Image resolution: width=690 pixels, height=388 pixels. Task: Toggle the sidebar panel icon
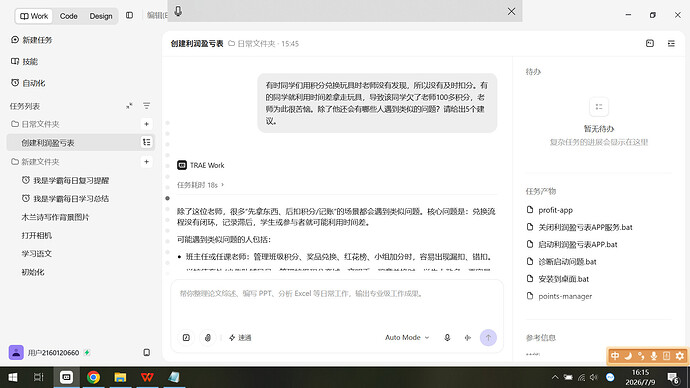[129, 15]
